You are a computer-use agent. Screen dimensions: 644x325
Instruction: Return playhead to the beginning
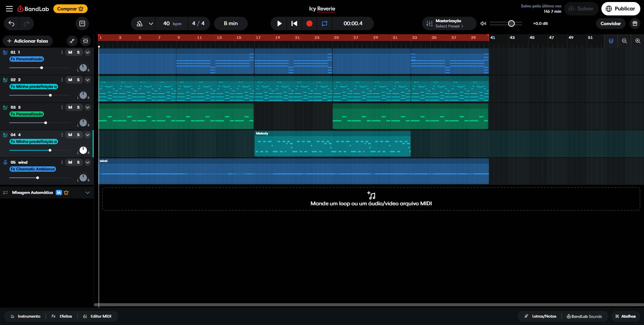tap(294, 23)
